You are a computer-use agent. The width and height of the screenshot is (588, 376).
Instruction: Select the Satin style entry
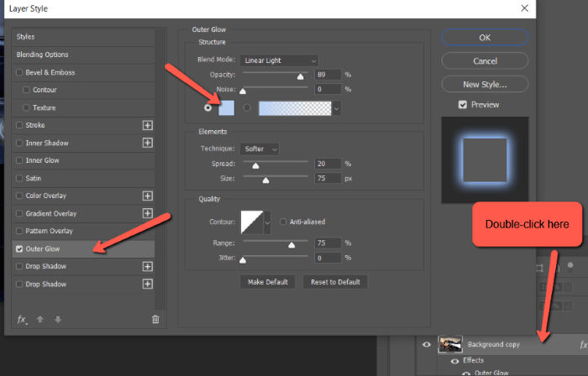coord(34,178)
